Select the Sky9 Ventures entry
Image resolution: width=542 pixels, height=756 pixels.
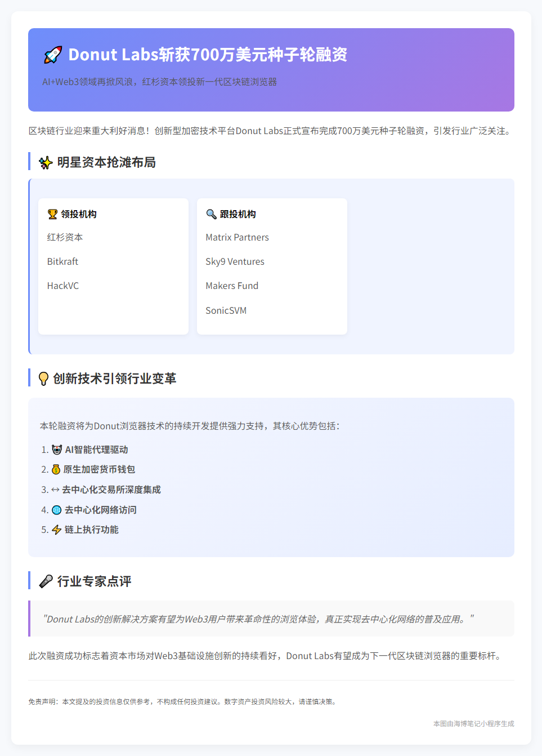coord(235,261)
